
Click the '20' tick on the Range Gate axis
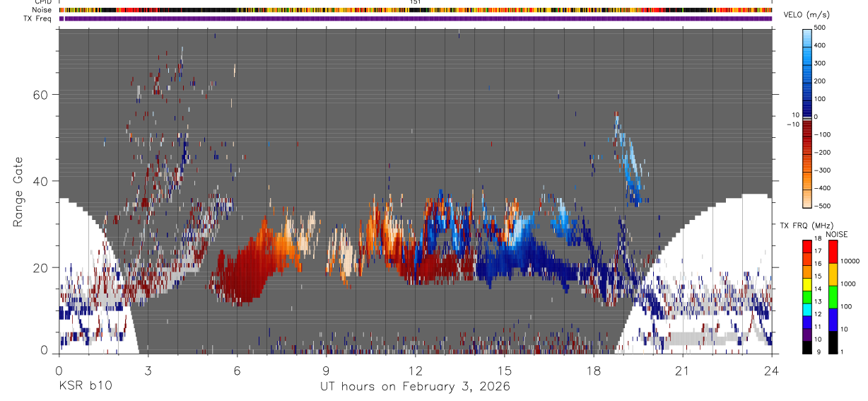pyautogui.click(x=42, y=267)
